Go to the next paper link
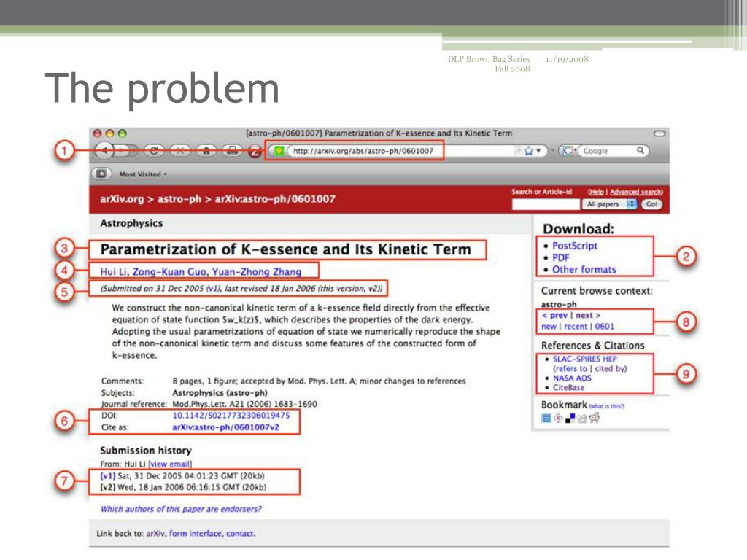Image resolution: width=747 pixels, height=560 pixels. point(588,316)
